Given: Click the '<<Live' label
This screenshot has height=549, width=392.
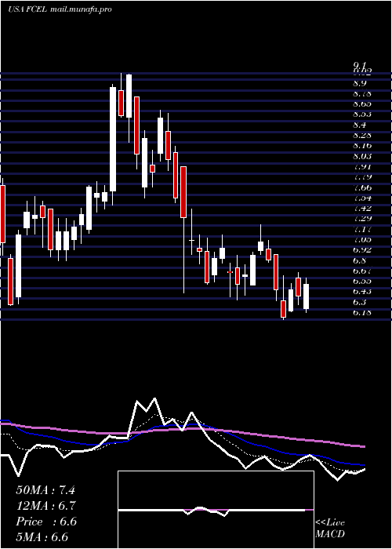Looking at the screenshot, I should (330, 523).
